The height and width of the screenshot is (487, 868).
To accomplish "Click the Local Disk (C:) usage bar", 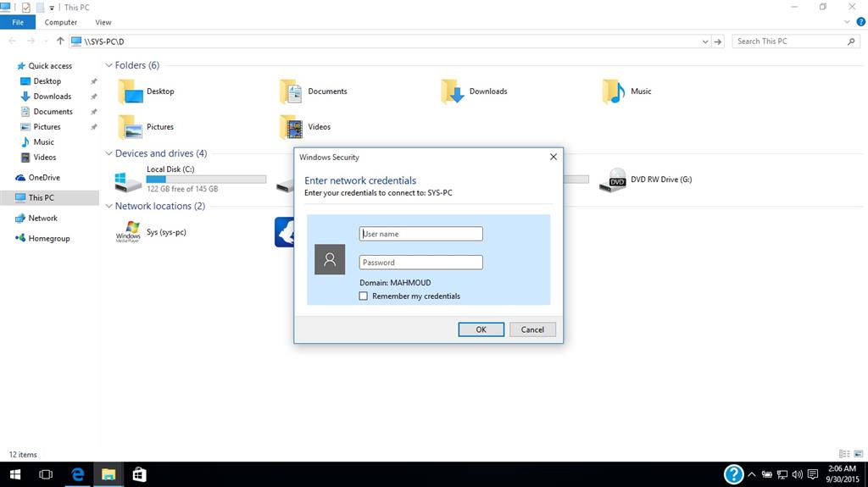I will tap(206, 180).
